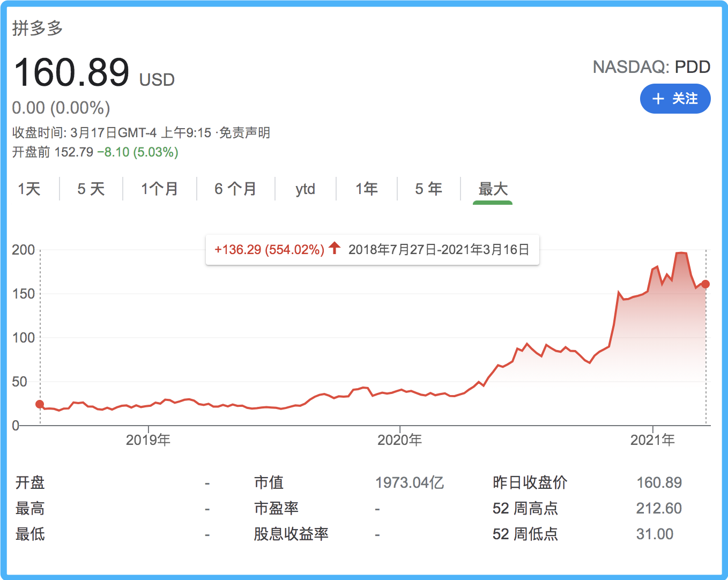Switch to the 1天 time range
The height and width of the screenshot is (580, 728).
click(x=28, y=189)
